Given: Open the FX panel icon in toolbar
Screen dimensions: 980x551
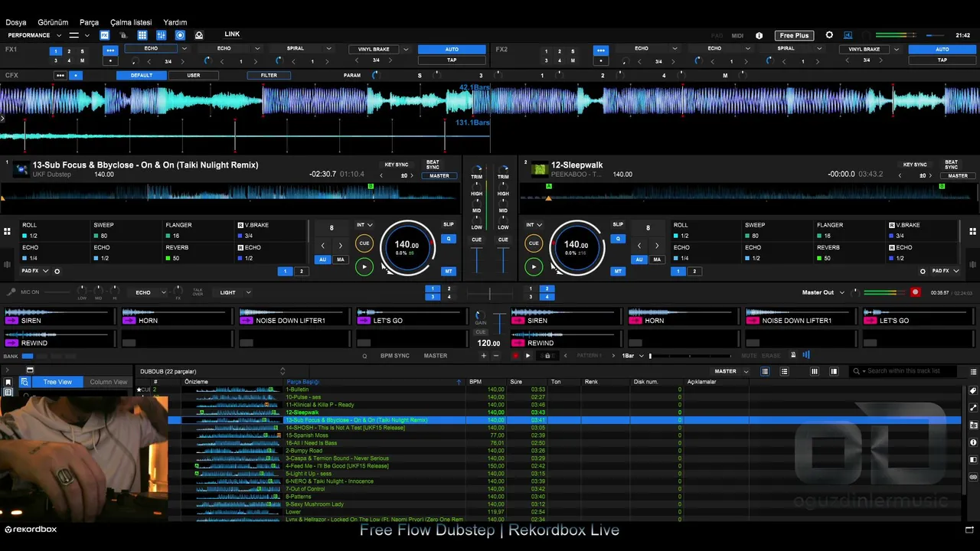Looking at the screenshot, I should point(104,35).
